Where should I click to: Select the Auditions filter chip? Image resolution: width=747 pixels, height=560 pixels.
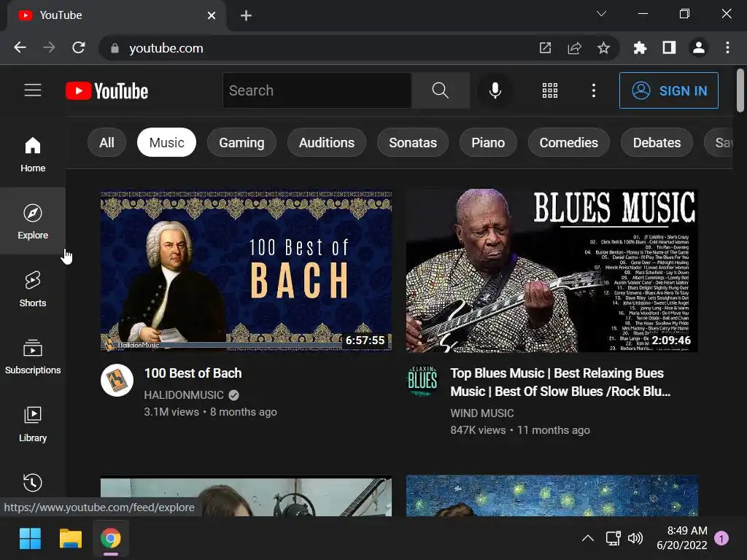327,142
